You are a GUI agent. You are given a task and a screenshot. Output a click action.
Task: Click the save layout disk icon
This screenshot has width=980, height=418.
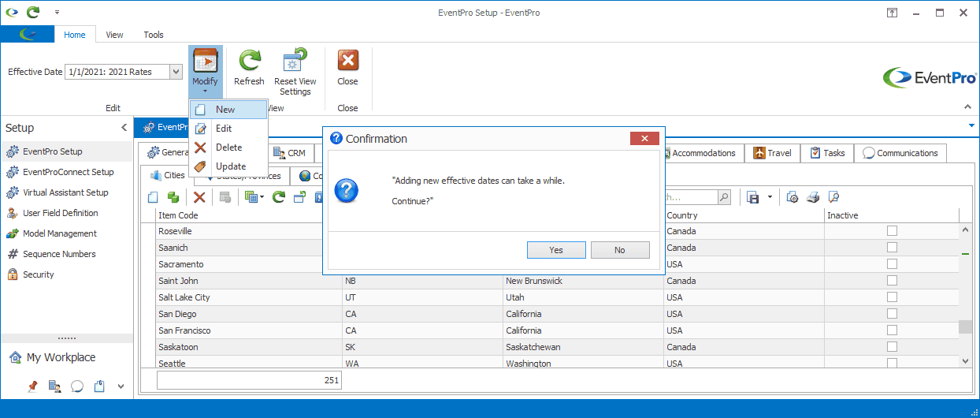[x=753, y=197]
